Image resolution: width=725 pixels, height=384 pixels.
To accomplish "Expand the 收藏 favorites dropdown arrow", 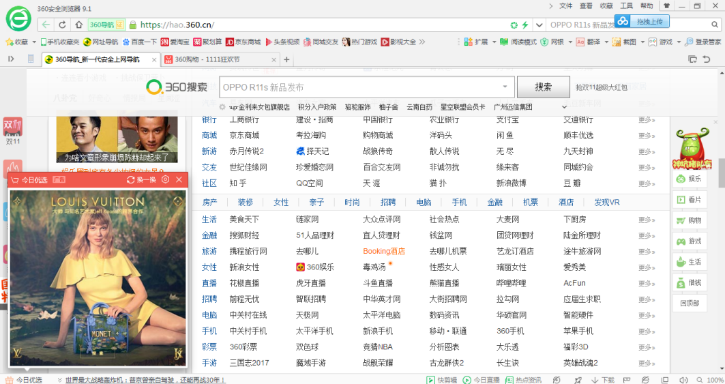I will coord(34,42).
